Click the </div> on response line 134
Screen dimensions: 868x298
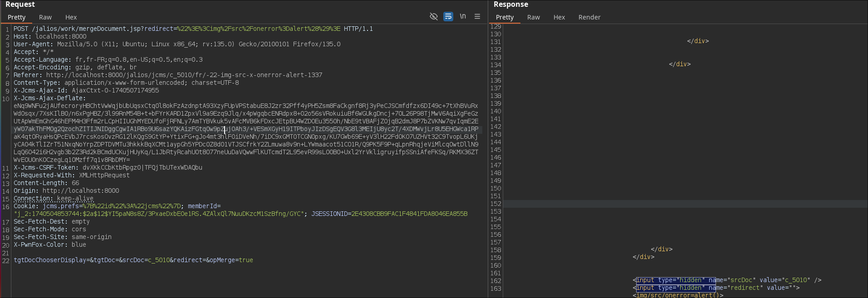(680, 64)
